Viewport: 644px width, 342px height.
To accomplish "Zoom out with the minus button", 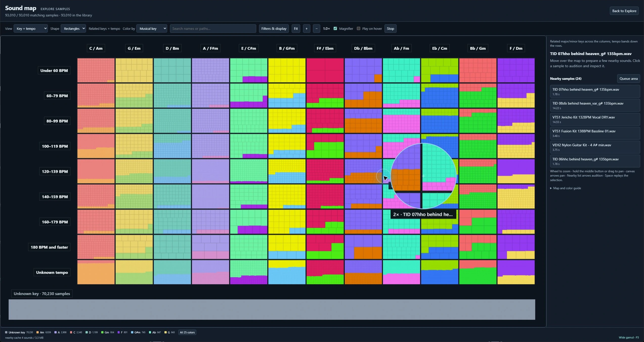I will pyautogui.click(x=316, y=29).
